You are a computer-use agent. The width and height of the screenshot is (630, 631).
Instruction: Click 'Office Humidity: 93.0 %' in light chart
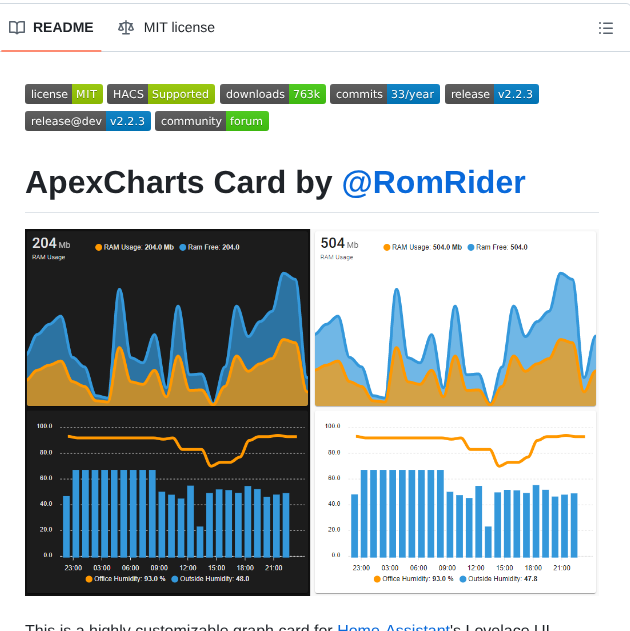pyautogui.click(x=414, y=579)
